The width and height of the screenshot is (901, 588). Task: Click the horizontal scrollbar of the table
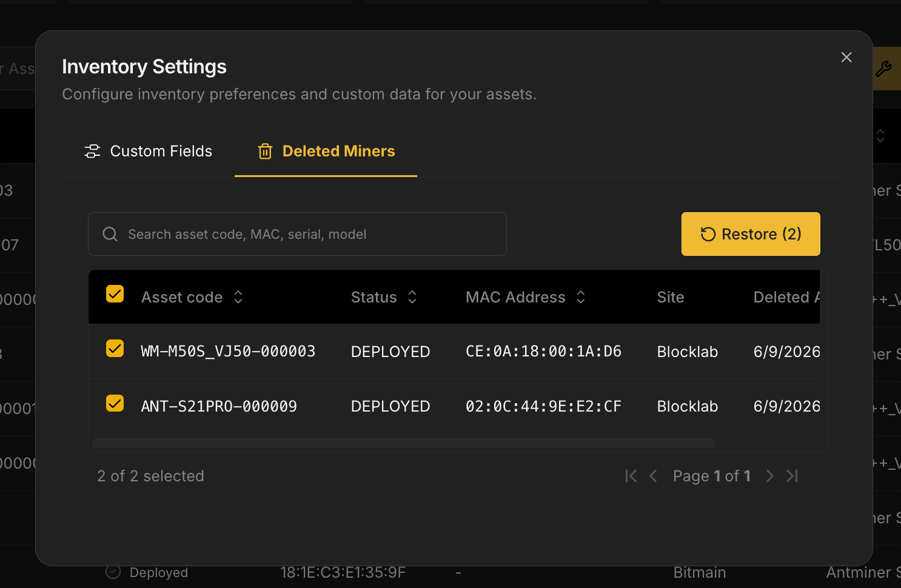[x=404, y=443]
